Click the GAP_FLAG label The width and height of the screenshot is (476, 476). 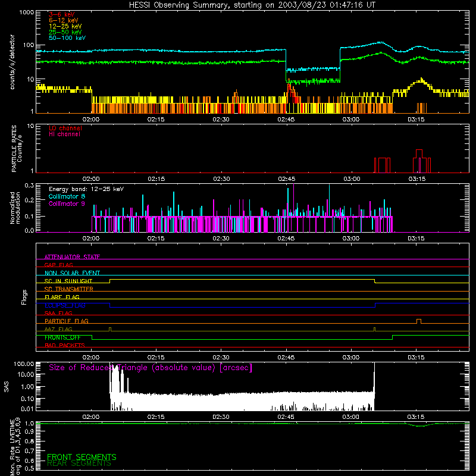pos(58,265)
